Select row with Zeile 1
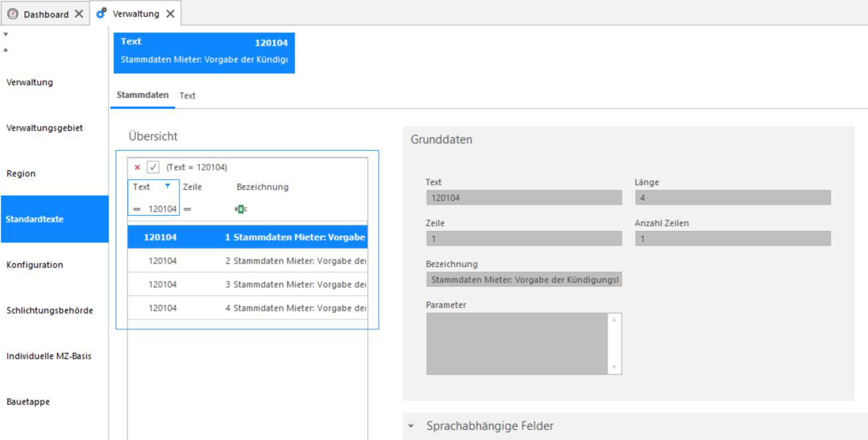868x440 pixels. pyautogui.click(x=247, y=237)
